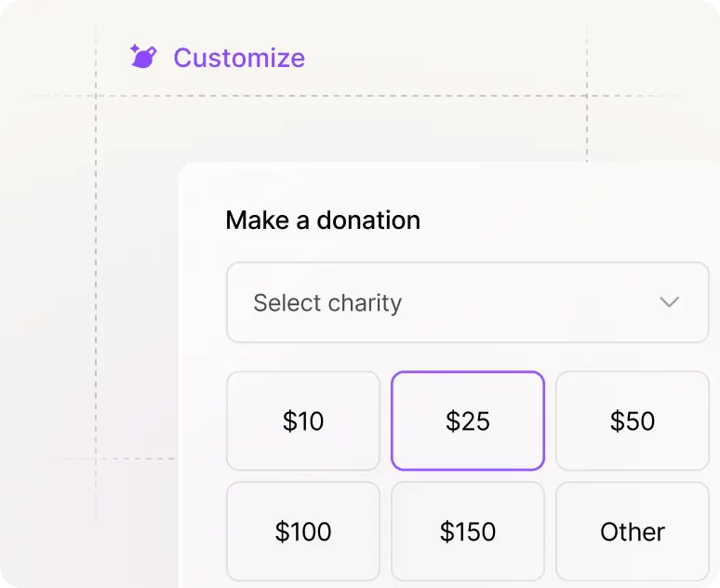This screenshot has height=588, width=720.
Task: Select the Other amount tile
Action: pyautogui.click(x=632, y=531)
